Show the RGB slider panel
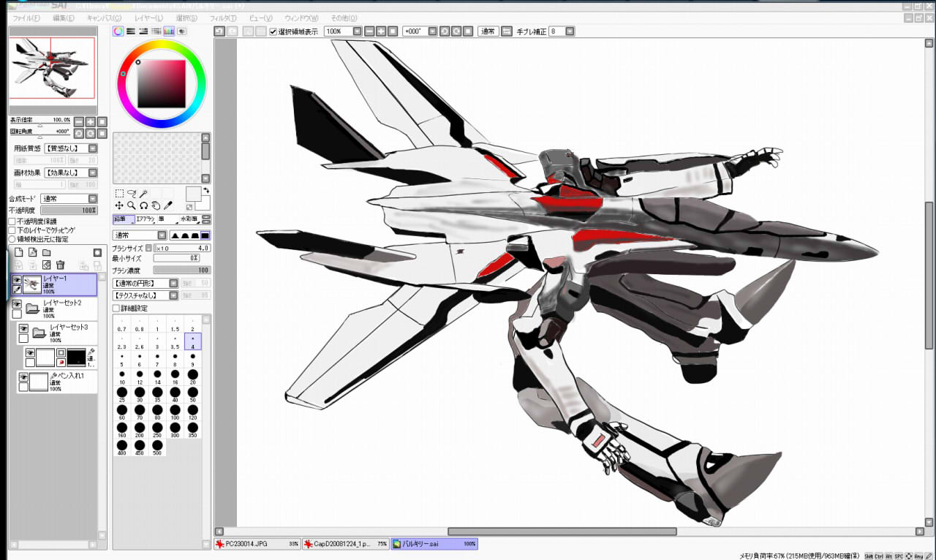 click(x=130, y=31)
